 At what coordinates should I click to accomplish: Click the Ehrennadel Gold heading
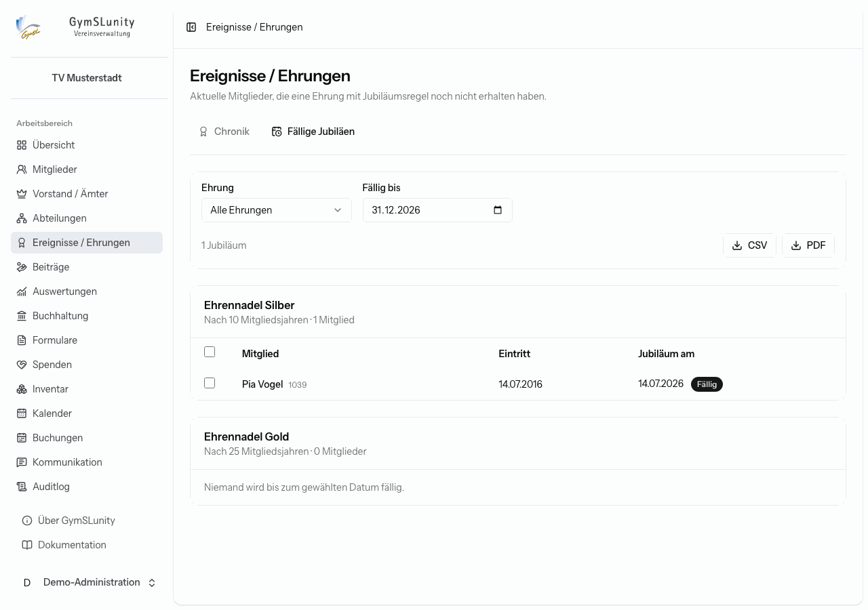246,436
